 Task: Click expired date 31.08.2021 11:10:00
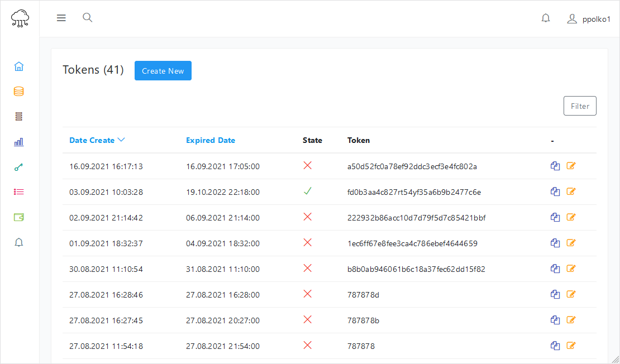(223, 269)
